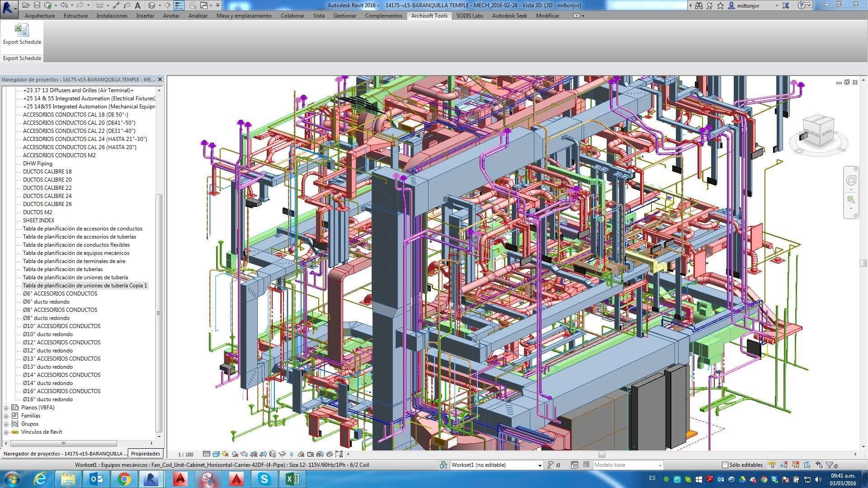Screen dimensions: 868x488
Task: Click the Reveal Hidden Elements lightbulb icon
Action: (x=292, y=454)
